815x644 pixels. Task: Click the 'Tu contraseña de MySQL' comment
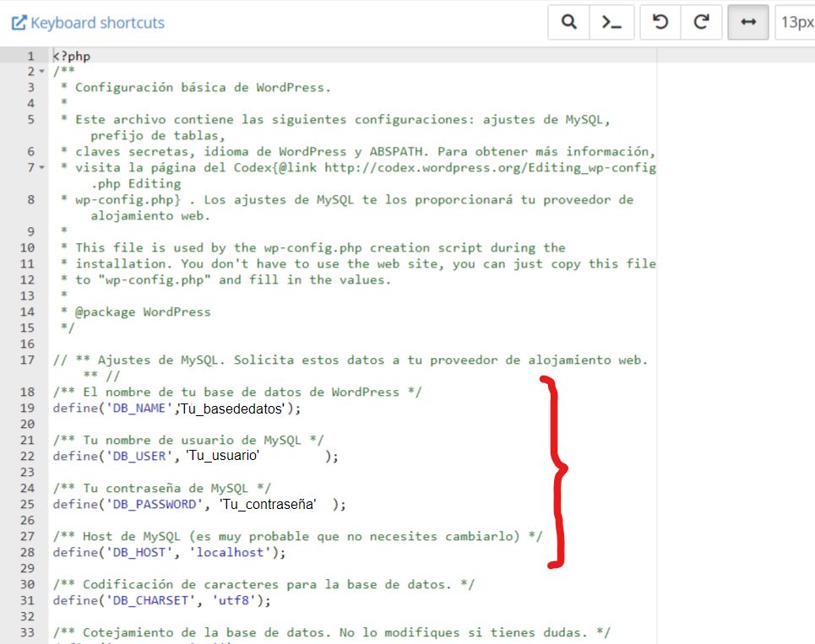pos(161,488)
